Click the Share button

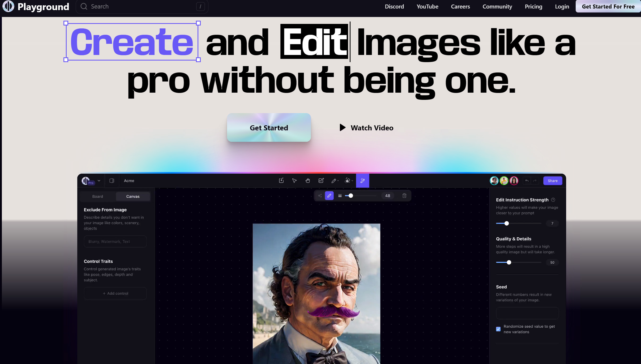pyautogui.click(x=553, y=181)
